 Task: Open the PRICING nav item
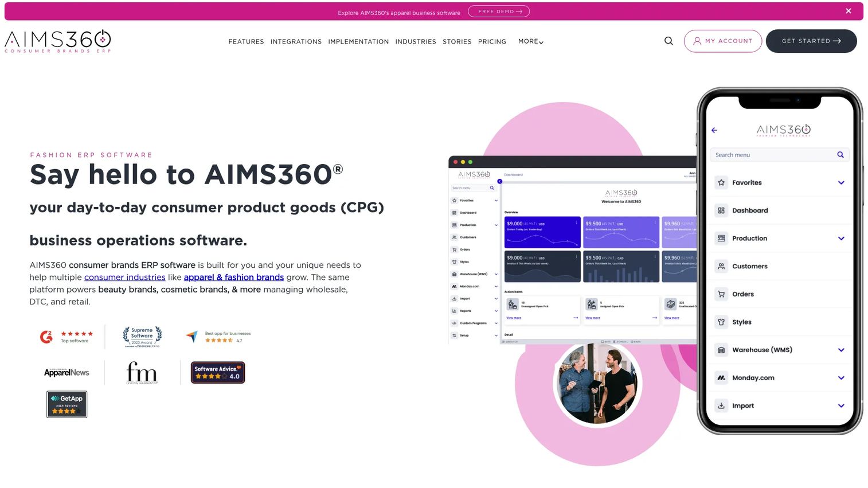coord(492,42)
